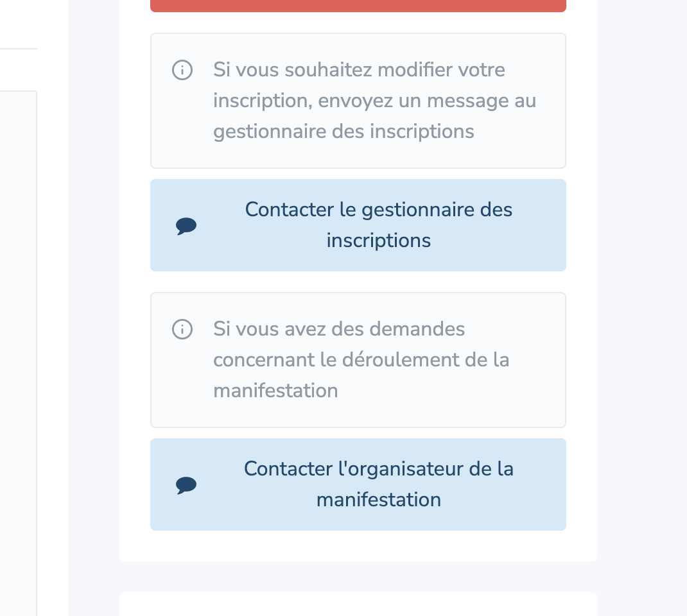
Task: Click speech bubble icon on organisateur button
Action: point(186,485)
